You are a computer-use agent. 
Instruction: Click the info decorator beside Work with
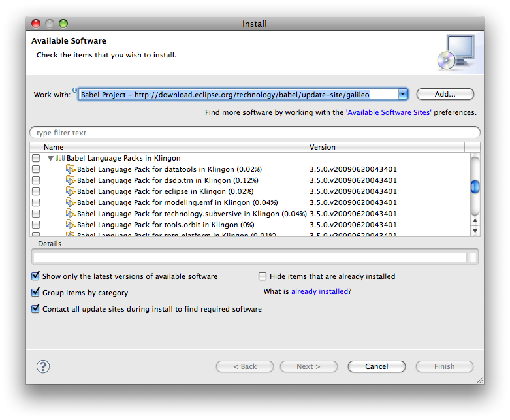[x=75, y=89]
